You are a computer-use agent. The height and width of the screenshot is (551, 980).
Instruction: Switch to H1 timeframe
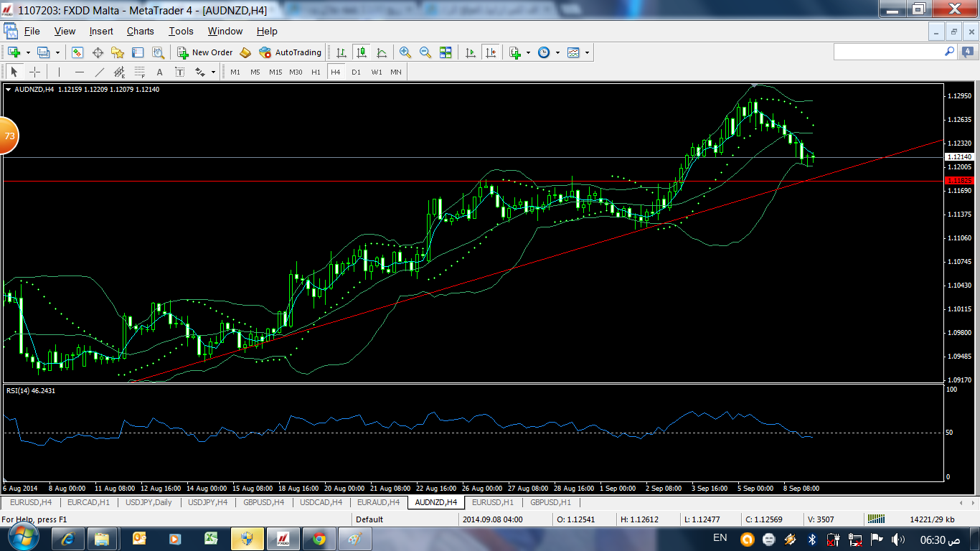(x=316, y=72)
